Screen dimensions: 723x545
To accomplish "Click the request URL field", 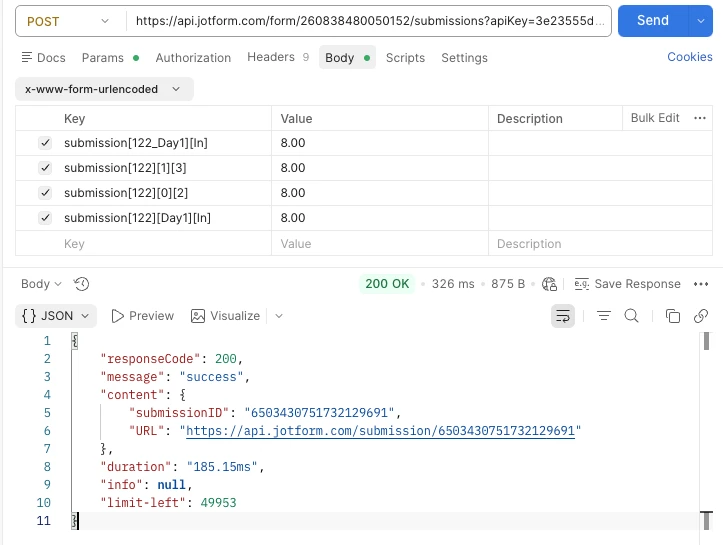I will (x=369, y=21).
